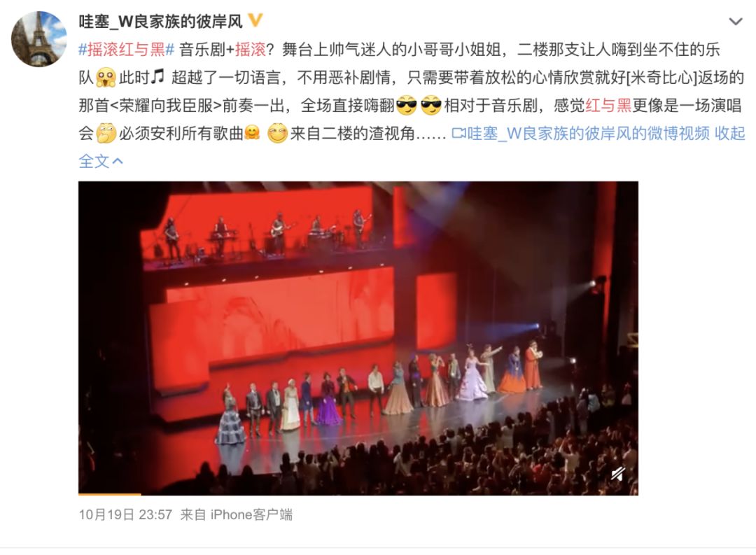The width and height of the screenshot is (756, 555).
Task: Open user profile 哇塞_W良家族的彼岸风
Action: click(160, 22)
